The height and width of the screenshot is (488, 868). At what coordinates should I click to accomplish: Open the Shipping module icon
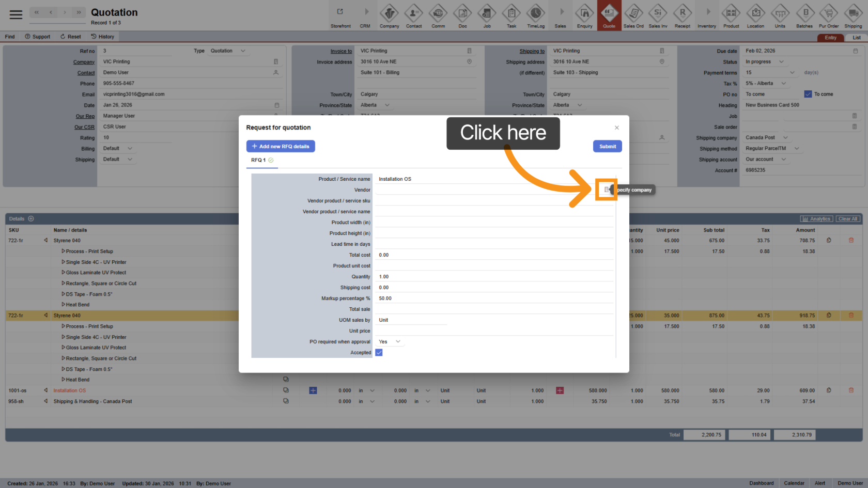(853, 15)
